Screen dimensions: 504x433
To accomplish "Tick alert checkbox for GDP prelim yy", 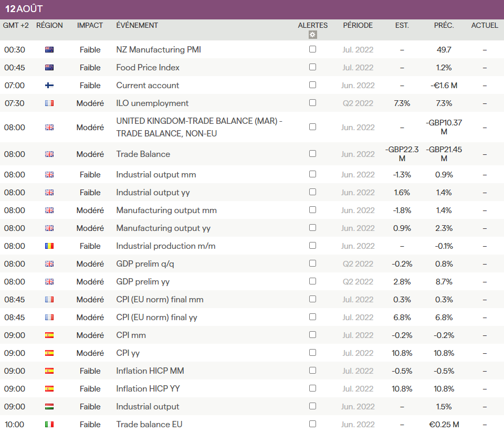I will tap(312, 281).
